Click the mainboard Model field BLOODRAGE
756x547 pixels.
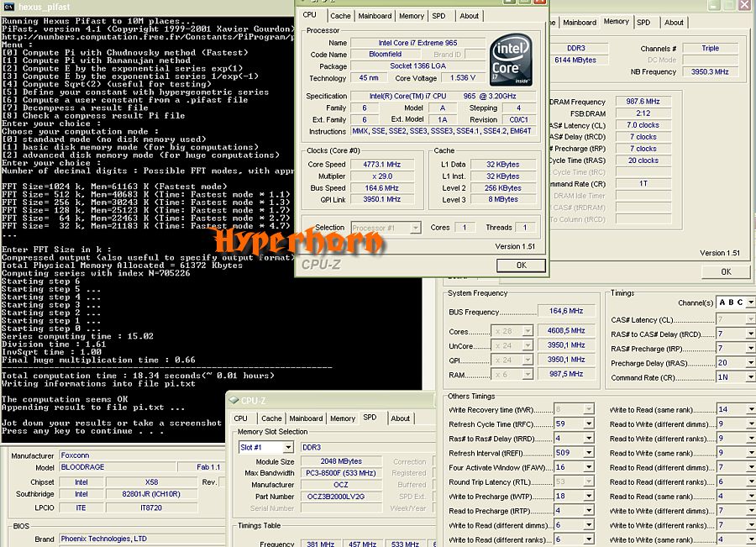tap(118, 467)
